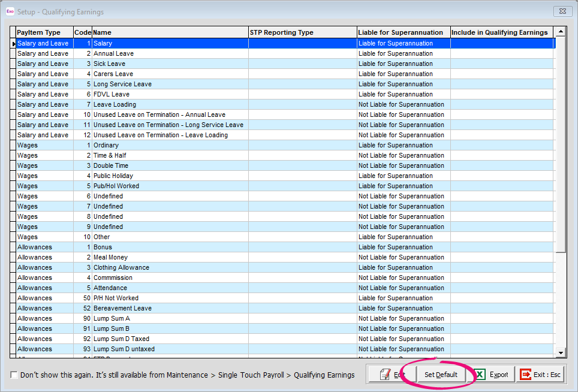Click the Edit button with notepad icon
The height and width of the screenshot is (392, 578).
[x=392, y=374]
